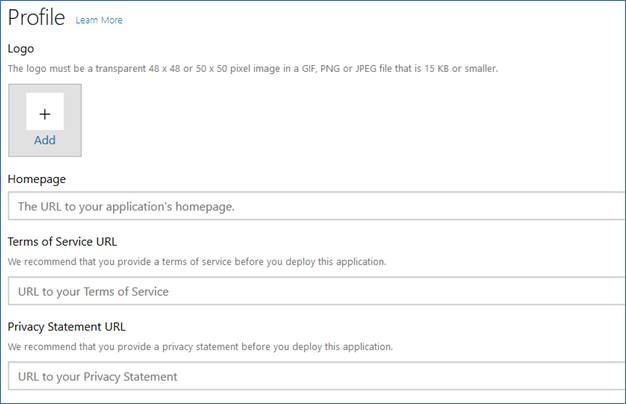Click the Logo section label

[21, 48]
